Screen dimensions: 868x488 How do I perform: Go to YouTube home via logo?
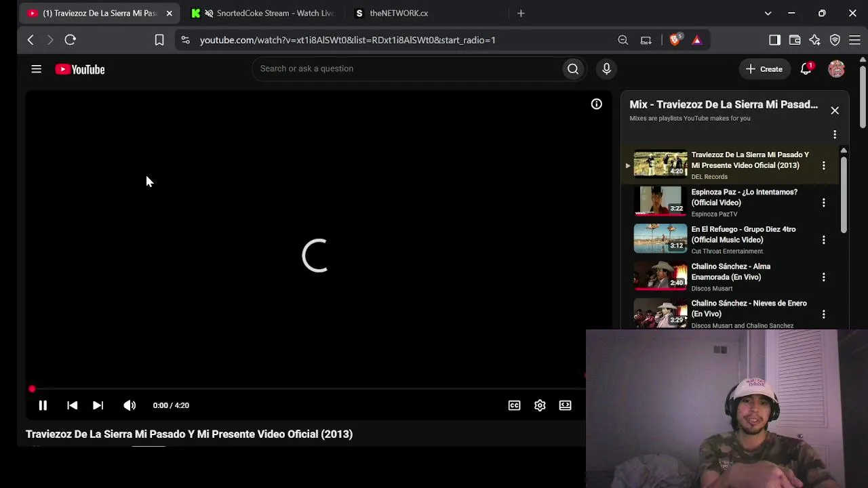(x=80, y=69)
